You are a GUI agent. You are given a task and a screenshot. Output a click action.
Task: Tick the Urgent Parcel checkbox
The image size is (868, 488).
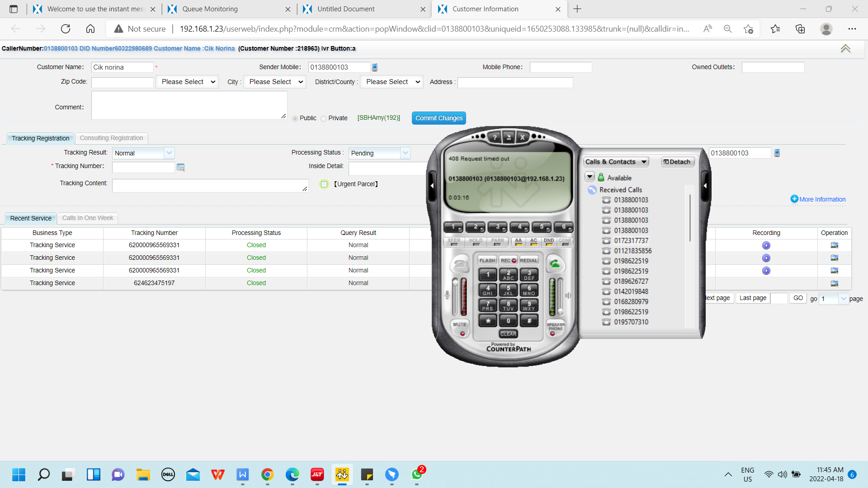[324, 184]
